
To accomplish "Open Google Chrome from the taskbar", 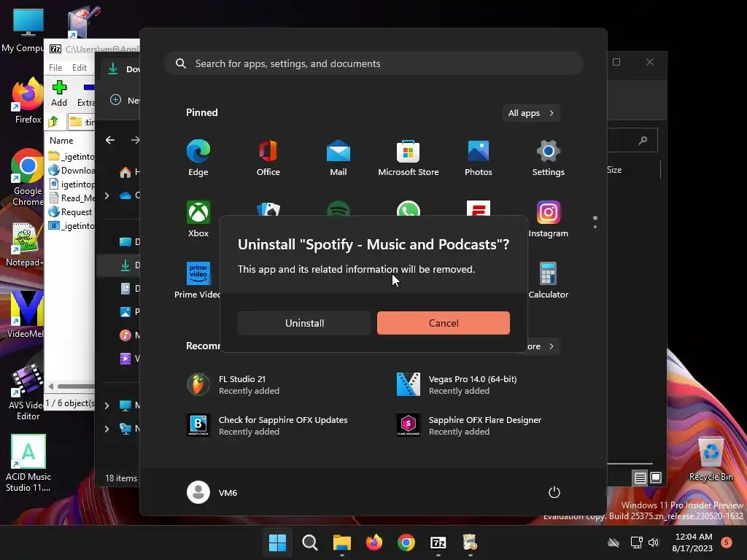I will pyautogui.click(x=406, y=542).
